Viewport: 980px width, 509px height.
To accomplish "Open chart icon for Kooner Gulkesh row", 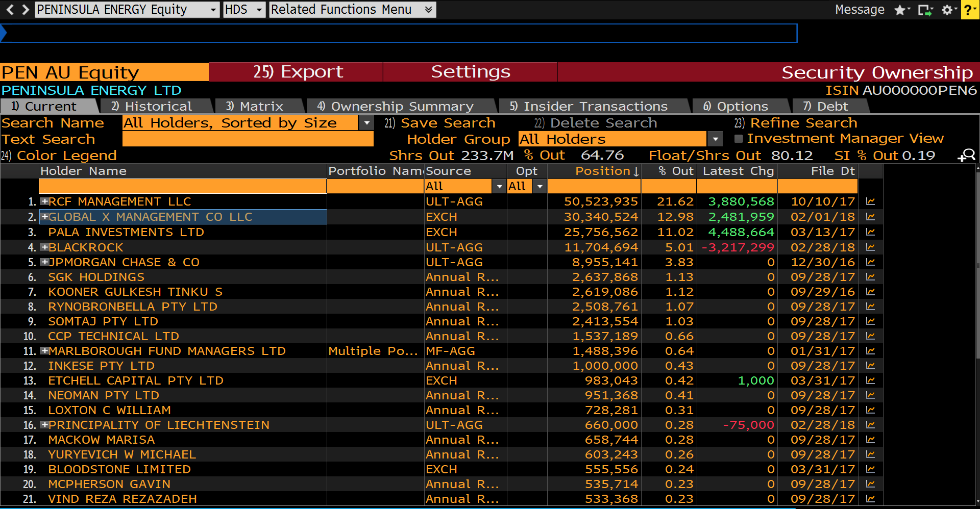I will click(x=870, y=292).
